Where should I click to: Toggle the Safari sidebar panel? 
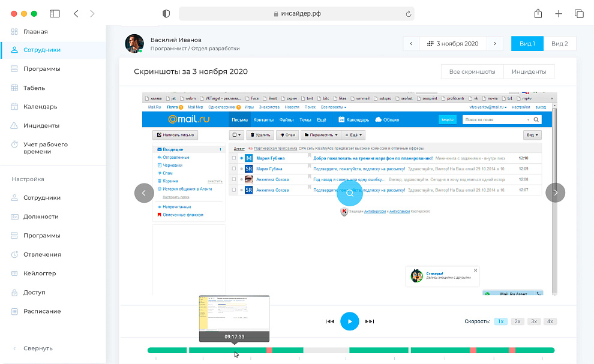pyautogui.click(x=55, y=14)
